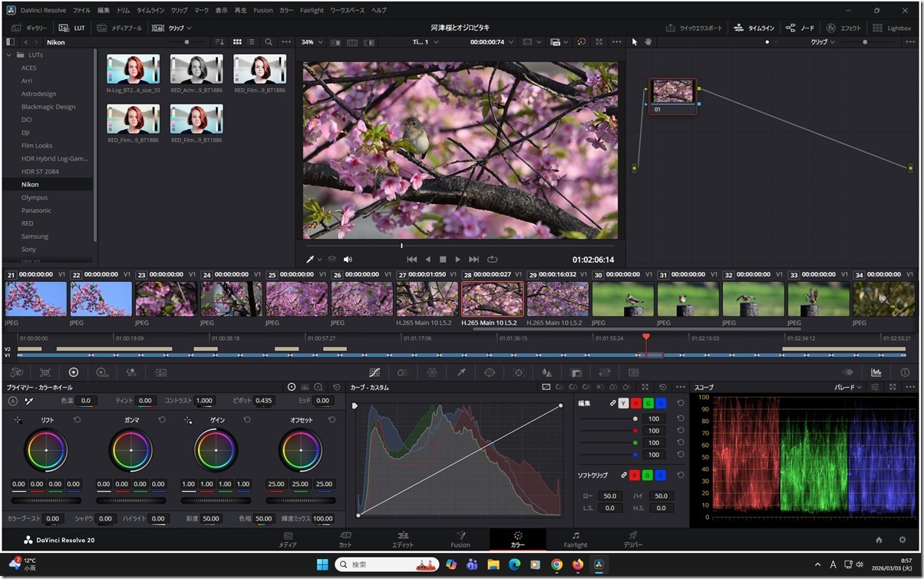Viewport: 924px width, 579px height.
Task: Select the H.265 clip 28 thumbnail in timeline
Action: 492,299
